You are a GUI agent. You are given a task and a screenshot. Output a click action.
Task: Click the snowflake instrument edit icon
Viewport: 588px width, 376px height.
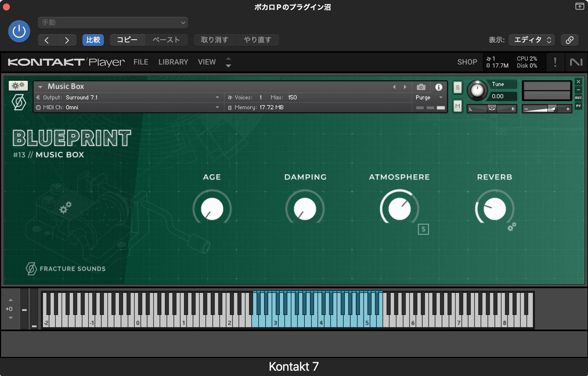pyautogui.click(x=18, y=85)
